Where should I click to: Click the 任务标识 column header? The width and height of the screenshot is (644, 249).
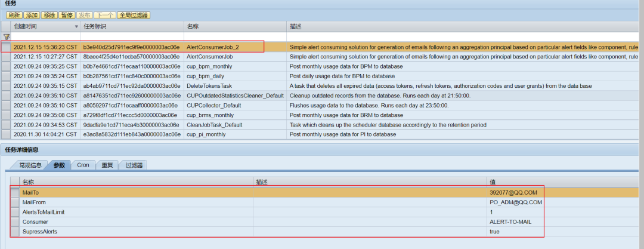pos(132,26)
